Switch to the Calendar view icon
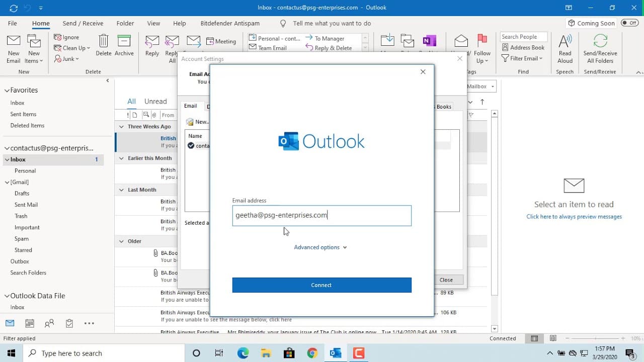 click(30, 323)
